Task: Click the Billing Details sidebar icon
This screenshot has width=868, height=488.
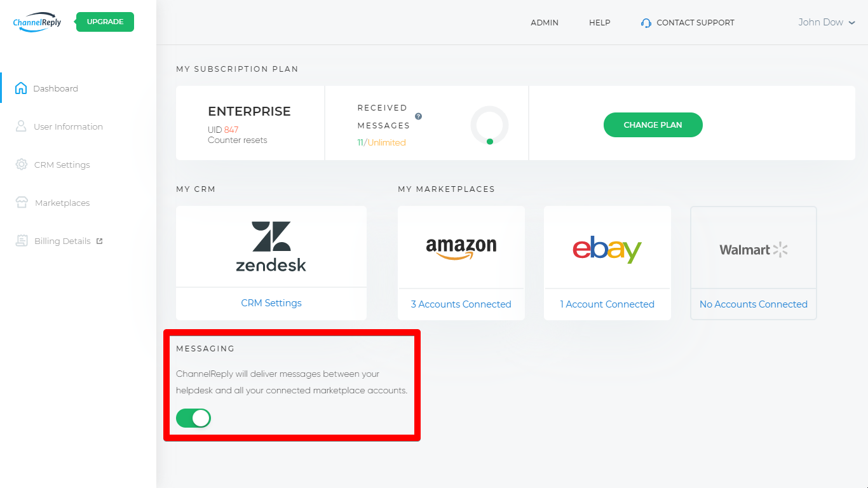Action: 22,241
